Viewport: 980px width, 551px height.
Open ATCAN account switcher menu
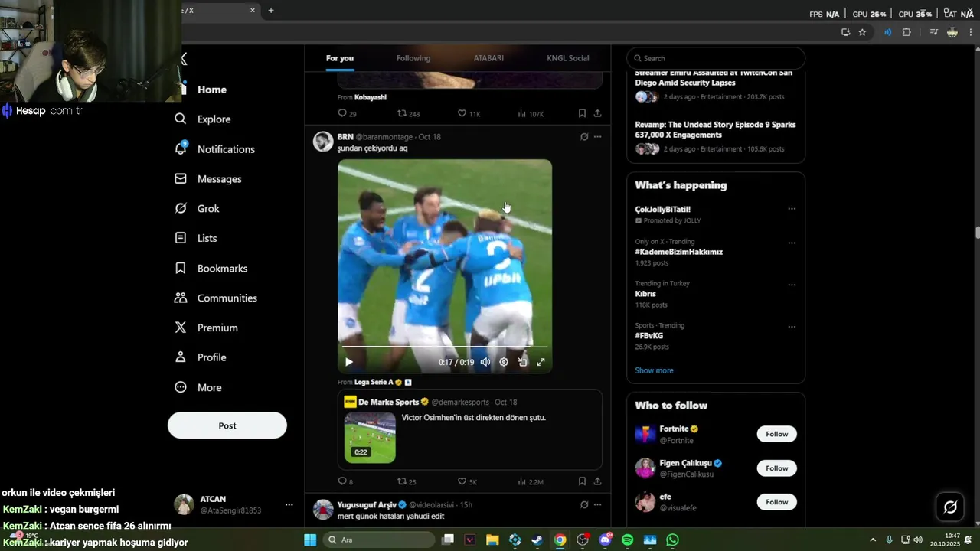pos(289,504)
